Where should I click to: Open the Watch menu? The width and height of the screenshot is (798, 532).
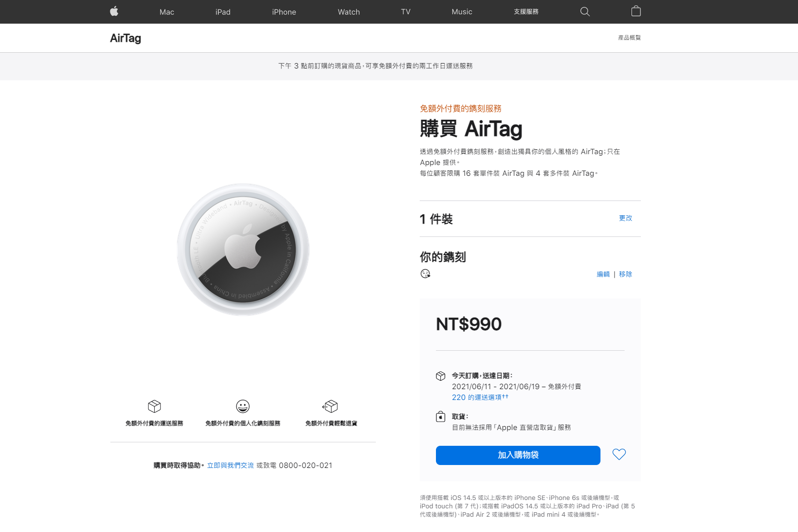click(349, 12)
